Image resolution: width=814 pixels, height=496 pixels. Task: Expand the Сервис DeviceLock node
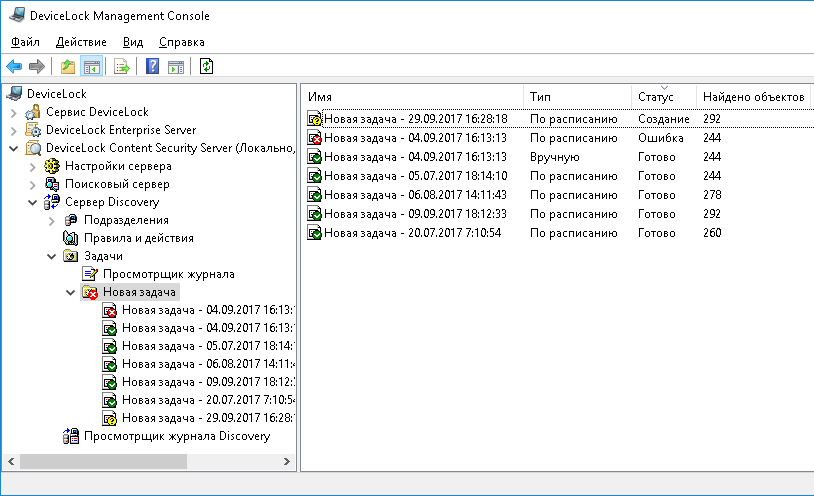tap(14, 112)
